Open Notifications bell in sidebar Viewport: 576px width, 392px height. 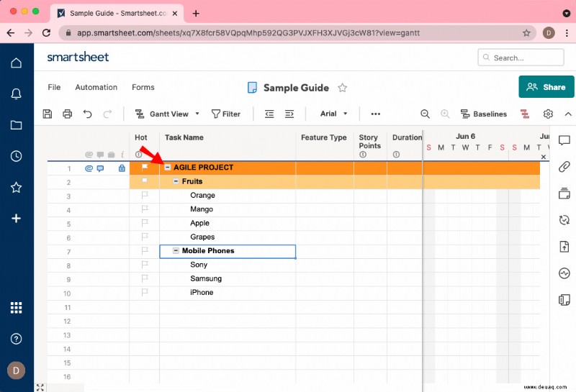(x=16, y=94)
